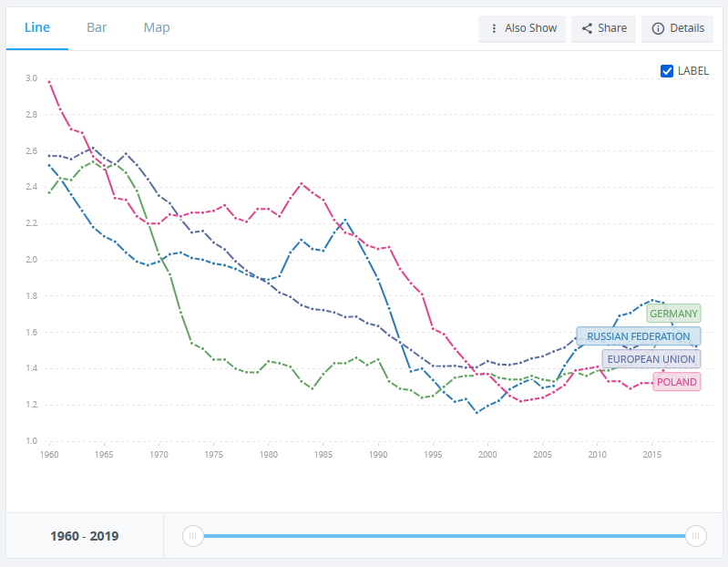
Task: Click the 1960 - 2019 year range text
Action: (84, 536)
